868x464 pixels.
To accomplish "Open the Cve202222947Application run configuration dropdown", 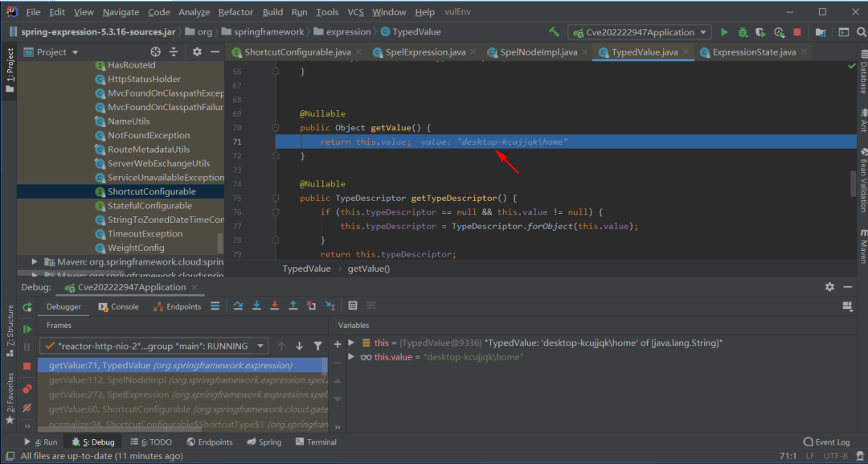I will (x=640, y=32).
